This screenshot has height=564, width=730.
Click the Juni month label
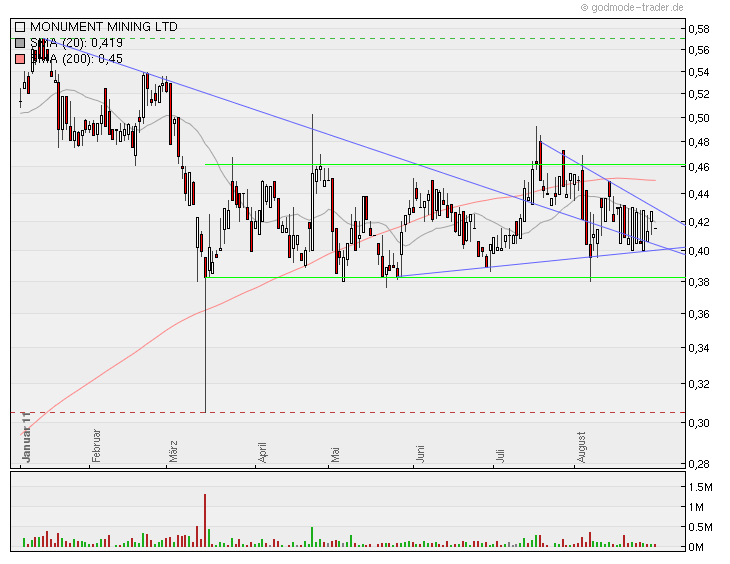(420, 454)
